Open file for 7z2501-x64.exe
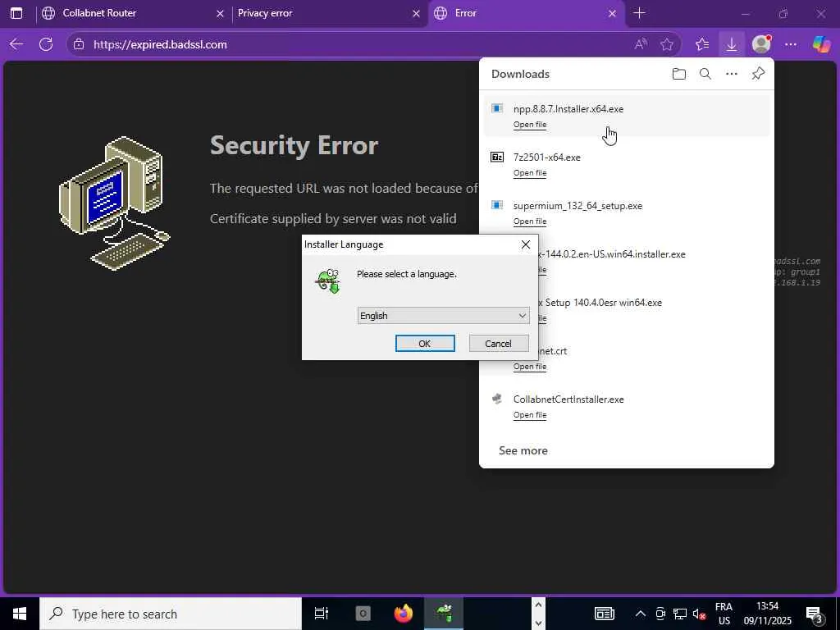 coord(530,172)
